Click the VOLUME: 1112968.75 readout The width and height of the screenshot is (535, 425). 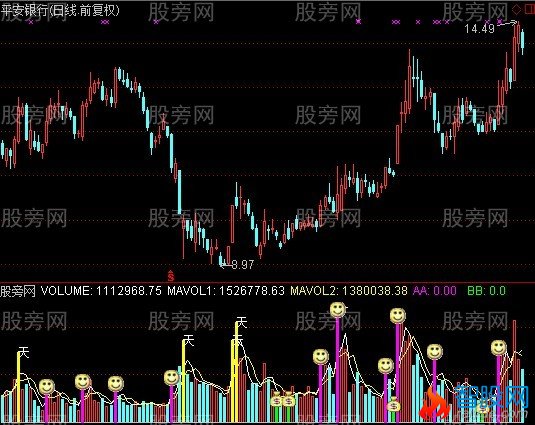tap(101, 291)
